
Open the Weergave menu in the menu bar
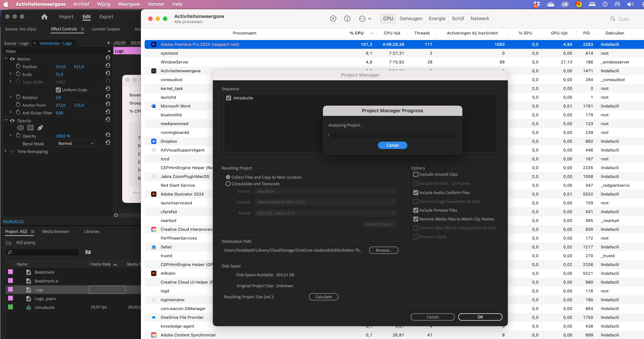(128, 4)
